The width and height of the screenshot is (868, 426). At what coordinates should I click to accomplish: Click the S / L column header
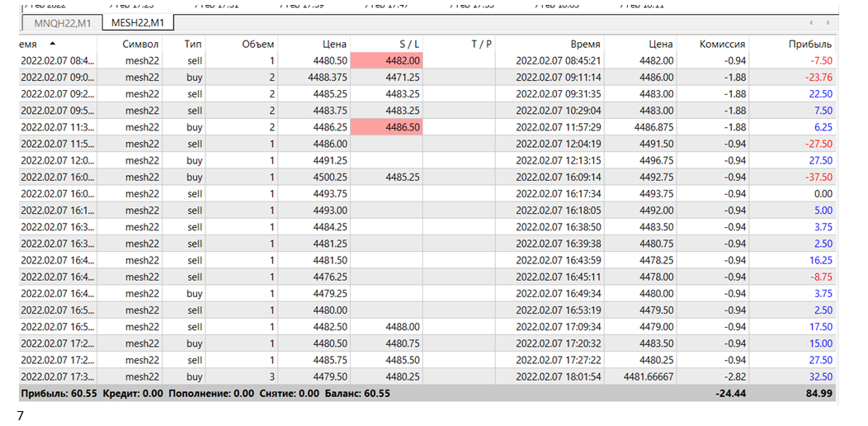click(408, 44)
